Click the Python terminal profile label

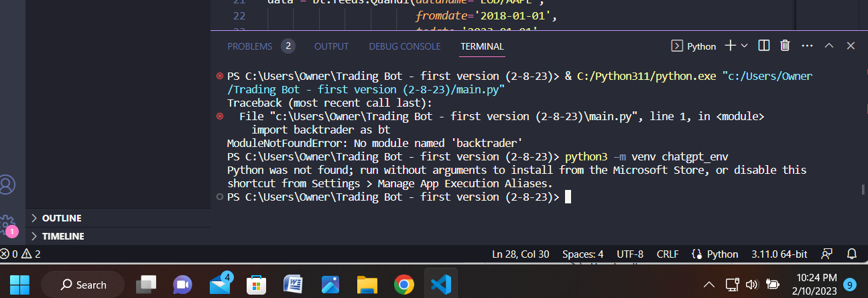694,46
